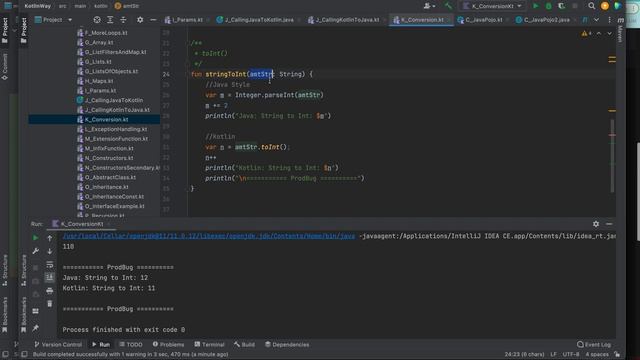The image size is (640, 360).
Task: Open the TODO tool tab
Action: pyautogui.click(x=131, y=344)
